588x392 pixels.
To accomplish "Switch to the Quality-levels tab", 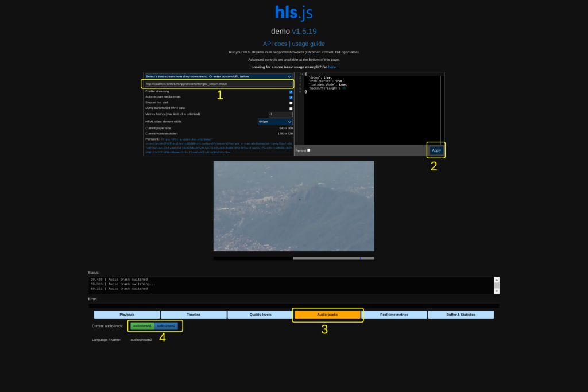I will (260, 315).
